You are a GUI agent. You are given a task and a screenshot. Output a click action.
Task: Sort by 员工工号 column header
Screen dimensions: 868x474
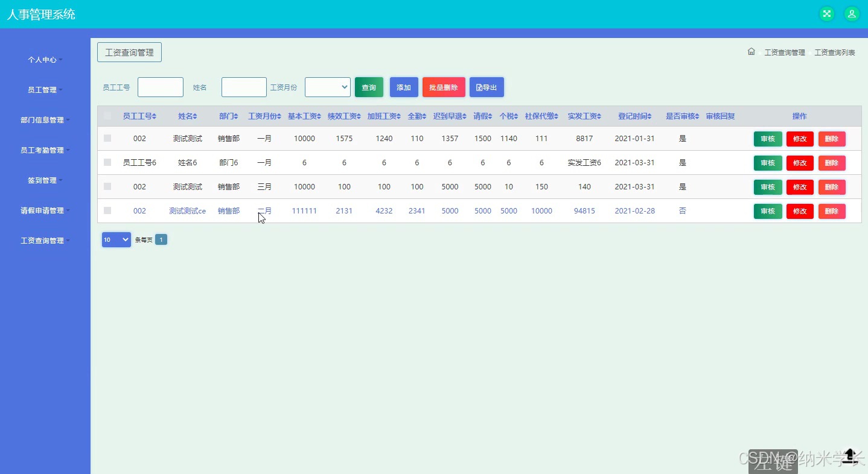coord(139,116)
